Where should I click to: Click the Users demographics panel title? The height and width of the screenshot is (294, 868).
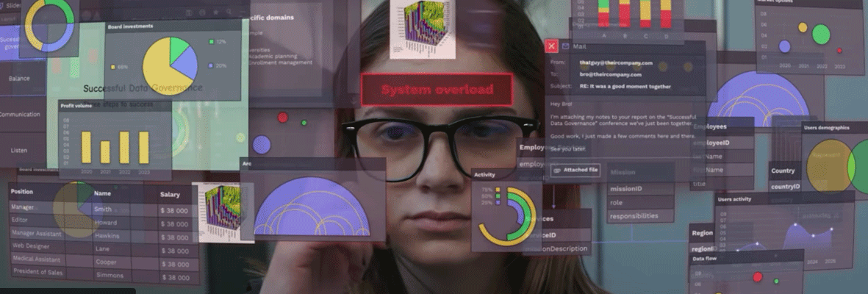827,128
